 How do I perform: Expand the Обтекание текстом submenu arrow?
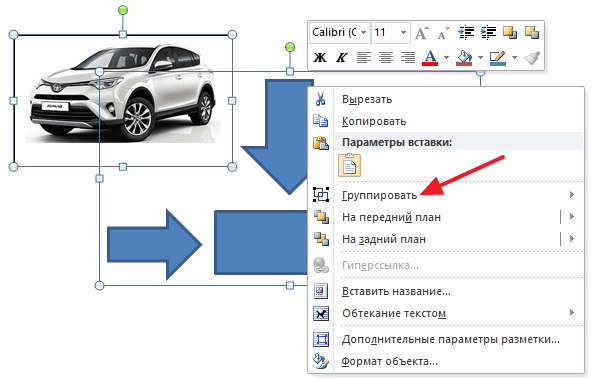[x=572, y=313]
